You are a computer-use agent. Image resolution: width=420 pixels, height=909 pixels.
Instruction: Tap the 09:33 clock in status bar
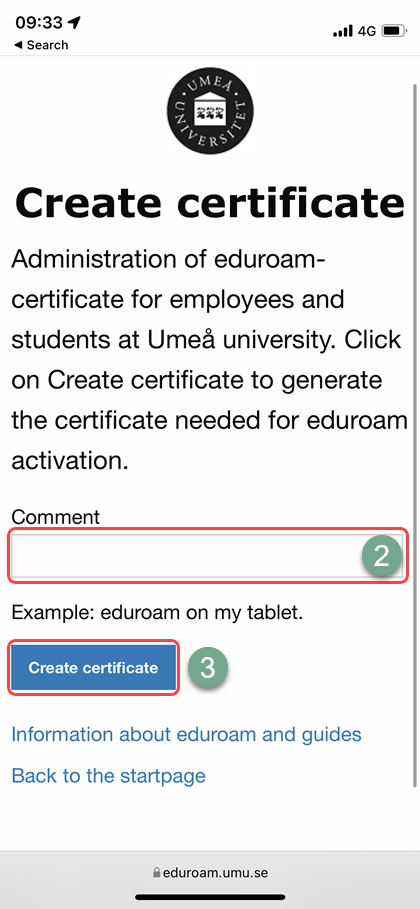(39, 23)
